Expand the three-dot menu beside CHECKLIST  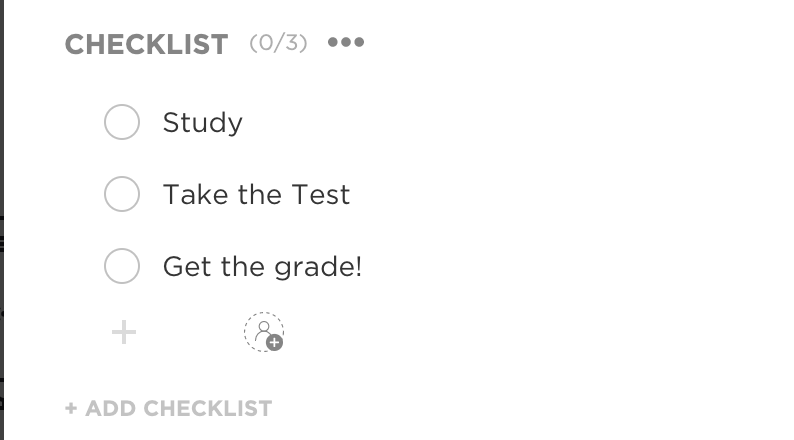tap(346, 43)
